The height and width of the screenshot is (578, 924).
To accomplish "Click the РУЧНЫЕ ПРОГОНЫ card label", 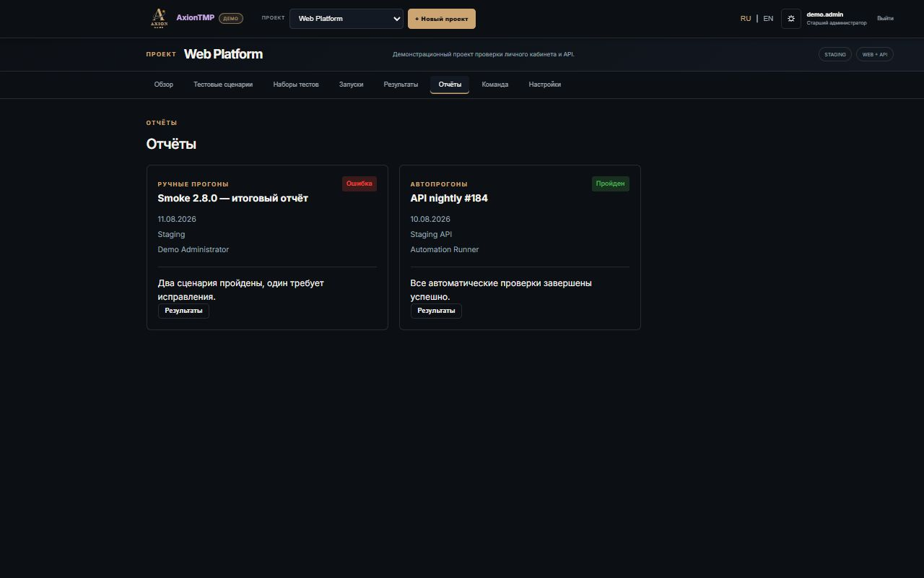I will pos(193,184).
